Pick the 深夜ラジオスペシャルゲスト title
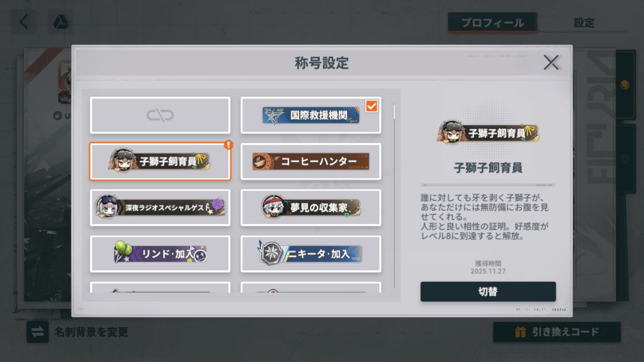The image size is (644, 362). [x=160, y=208]
